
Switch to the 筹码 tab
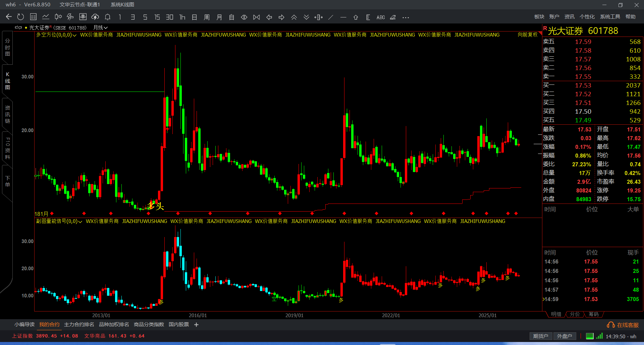(593, 314)
